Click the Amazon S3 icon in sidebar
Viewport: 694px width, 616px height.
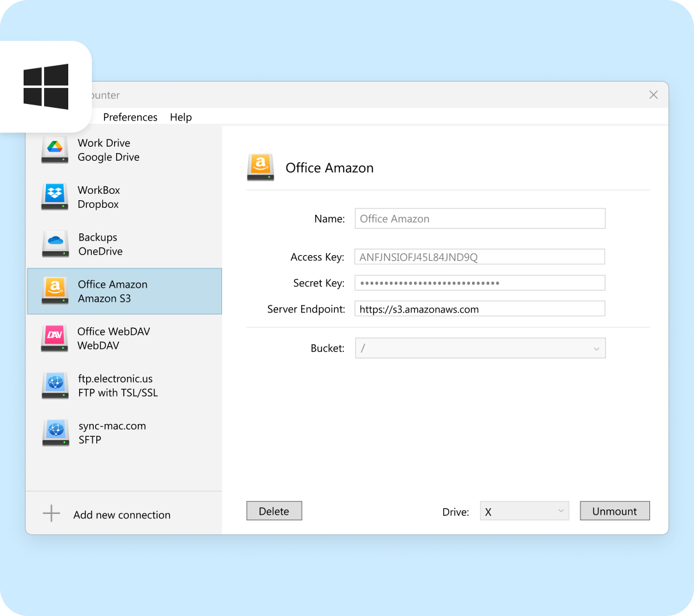click(x=55, y=291)
